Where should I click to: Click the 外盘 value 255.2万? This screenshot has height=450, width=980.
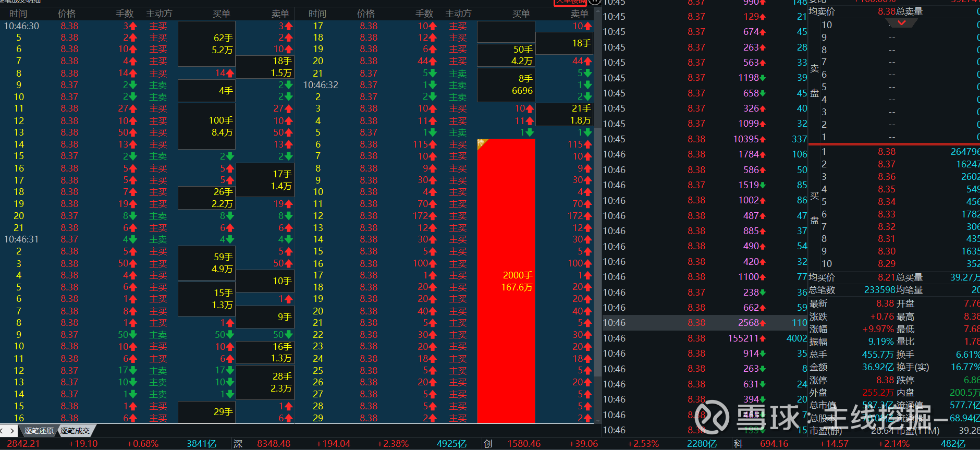tap(878, 393)
